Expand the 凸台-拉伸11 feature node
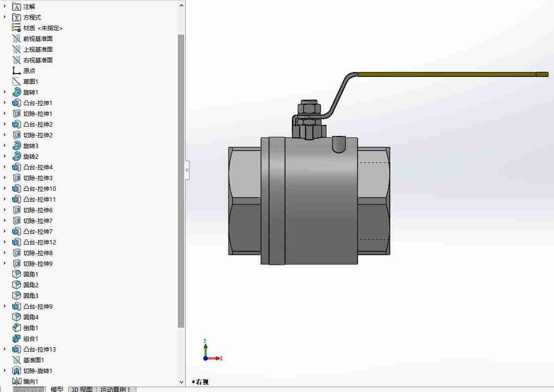The height and width of the screenshot is (392, 554). [4, 199]
